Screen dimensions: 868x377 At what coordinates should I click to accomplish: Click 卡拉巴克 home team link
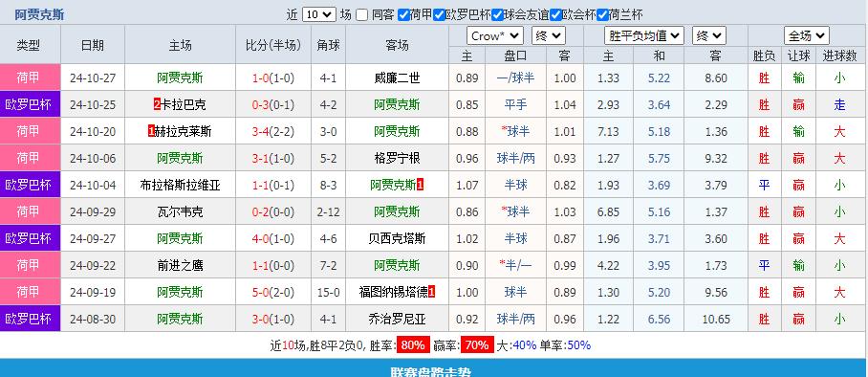[x=184, y=105]
